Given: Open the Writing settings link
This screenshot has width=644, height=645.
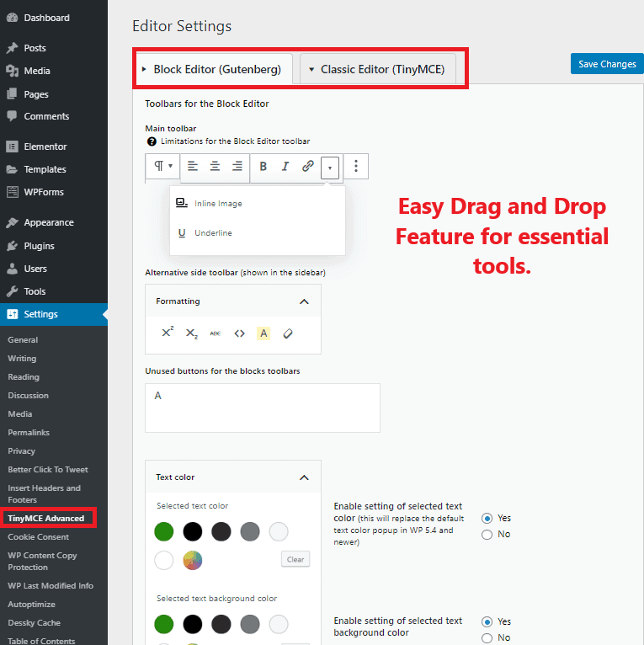Looking at the screenshot, I should point(22,359).
